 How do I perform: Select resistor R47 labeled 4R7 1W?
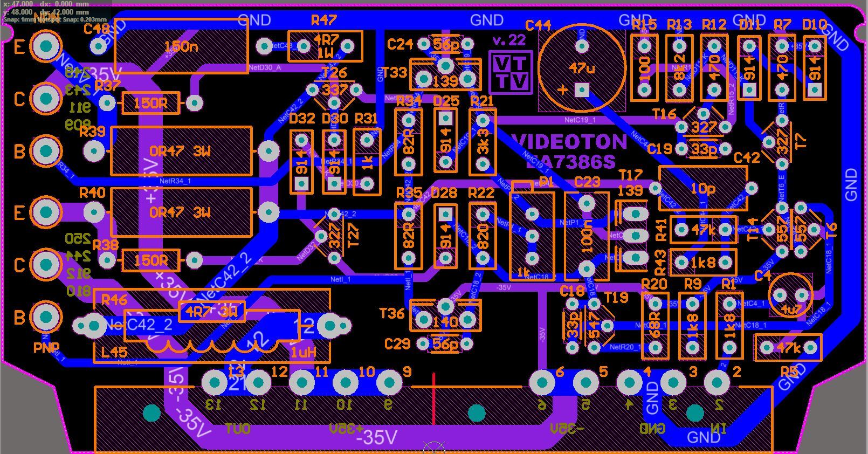(325, 46)
